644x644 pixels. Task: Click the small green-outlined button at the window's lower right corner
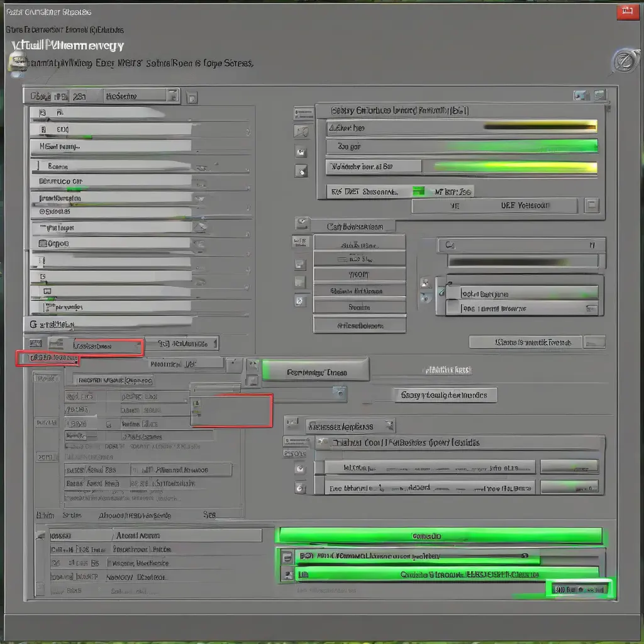coord(579,589)
